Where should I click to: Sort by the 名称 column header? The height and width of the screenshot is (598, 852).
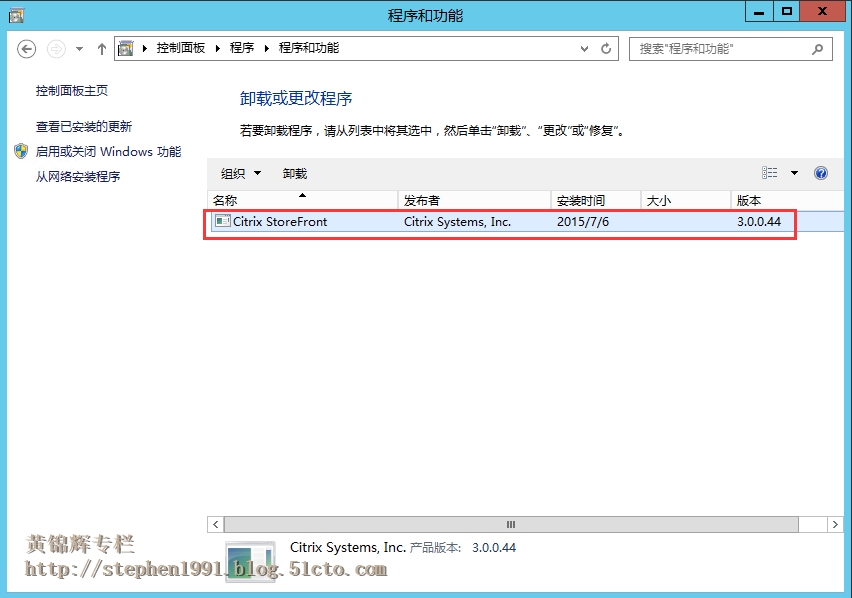[x=303, y=200]
